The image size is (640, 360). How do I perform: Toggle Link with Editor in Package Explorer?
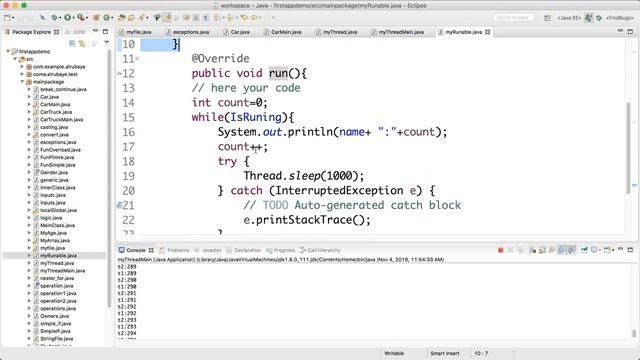click(x=82, y=43)
